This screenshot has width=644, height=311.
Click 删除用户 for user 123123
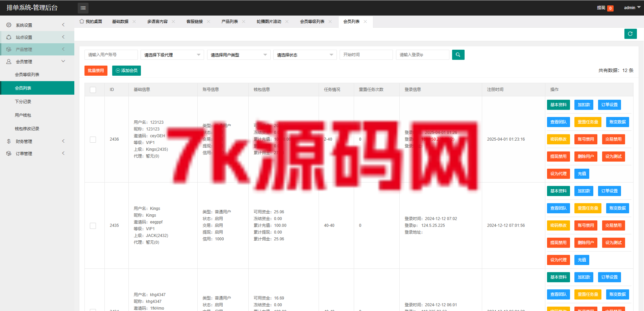(x=586, y=157)
